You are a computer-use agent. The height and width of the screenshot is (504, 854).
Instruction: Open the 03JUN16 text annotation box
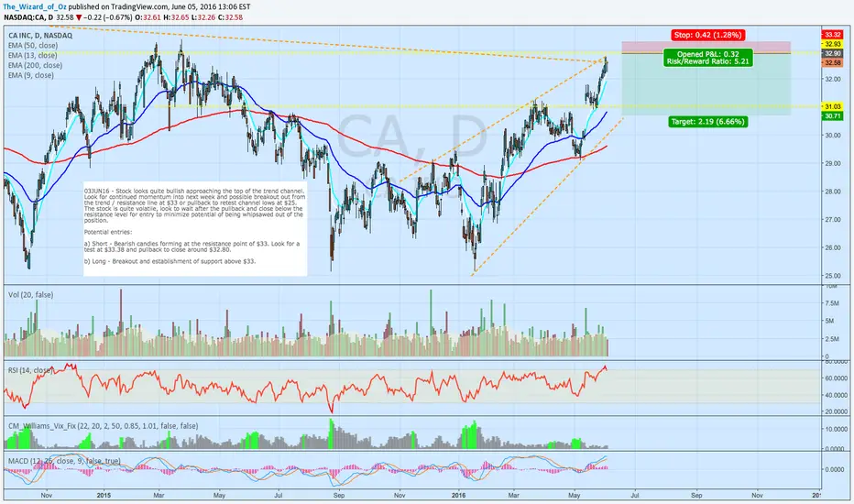coord(195,228)
